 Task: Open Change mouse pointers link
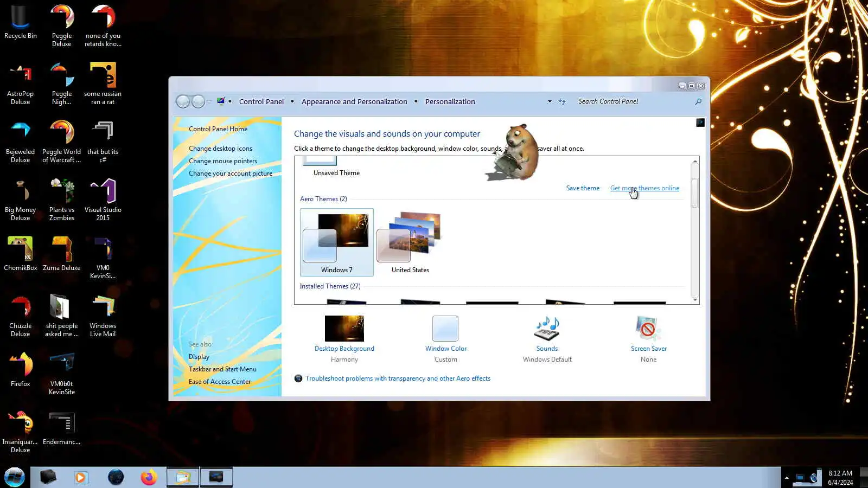tap(223, 161)
